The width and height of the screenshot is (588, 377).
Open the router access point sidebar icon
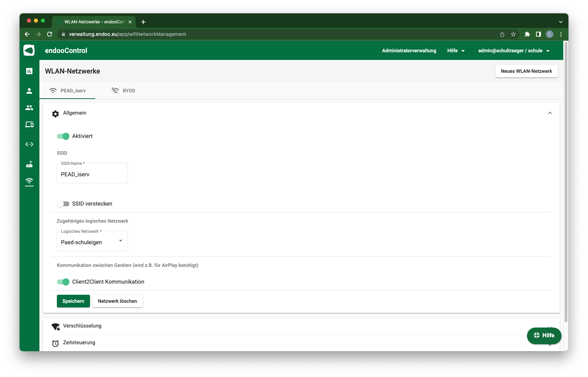tap(29, 164)
